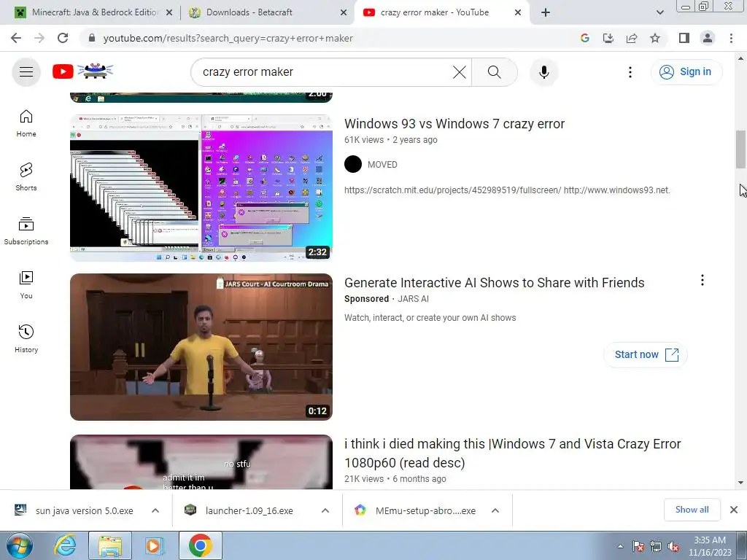Viewport: 747px width, 560px height.
Task: Click the scrollbar down arrow
Action: (741, 483)
